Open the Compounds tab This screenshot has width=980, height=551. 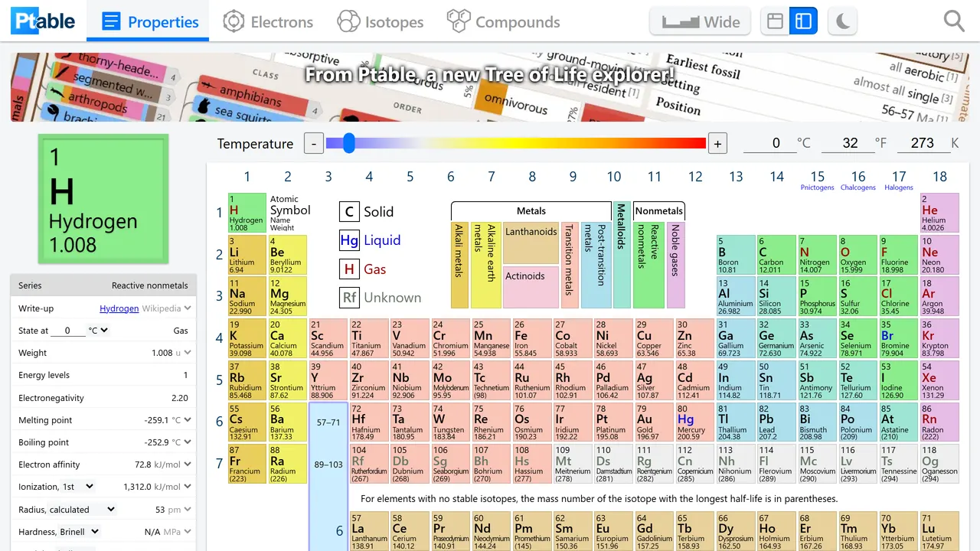(504, 21)
